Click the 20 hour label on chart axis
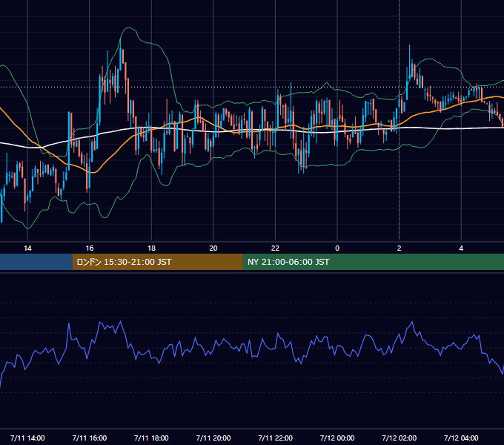 tap(213, 248)
